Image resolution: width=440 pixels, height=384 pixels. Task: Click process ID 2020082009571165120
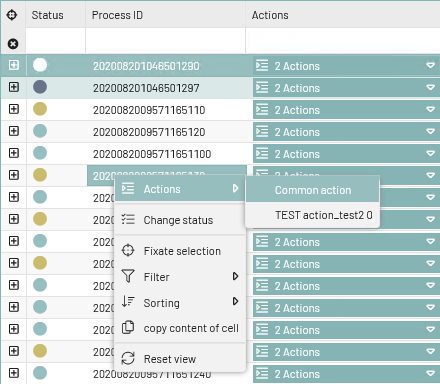(149, 132)
